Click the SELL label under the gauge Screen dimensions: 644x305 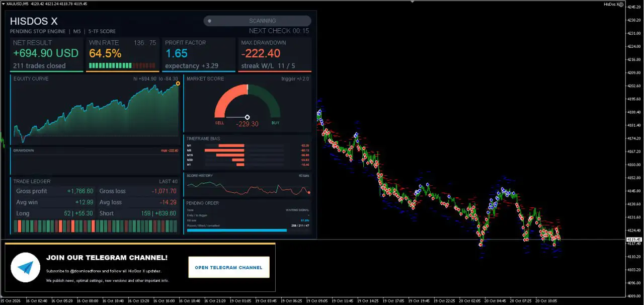(x=219, y=123)
